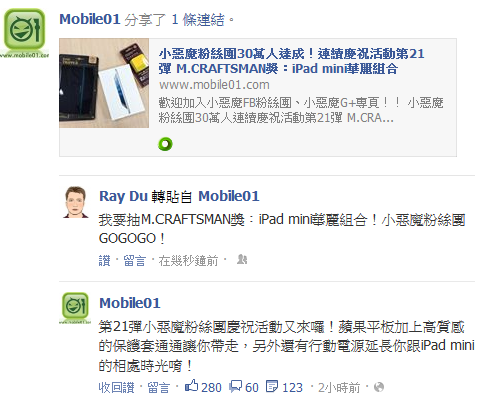Open the 小惡魔粉絲團30萬人達成 article title link
Viewport: 490px width, 418px height.
tap(291, 61)
